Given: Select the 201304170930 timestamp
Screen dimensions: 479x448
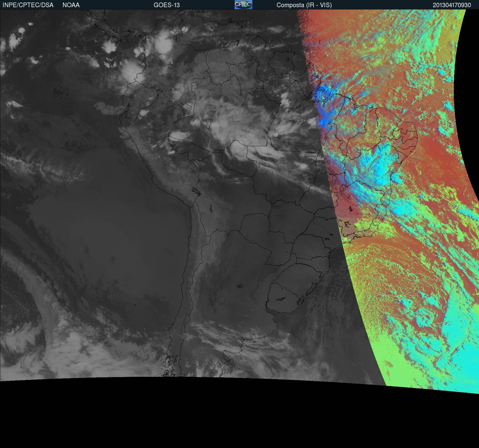Looking at the screenshot, I should click(x=452, y=5).
